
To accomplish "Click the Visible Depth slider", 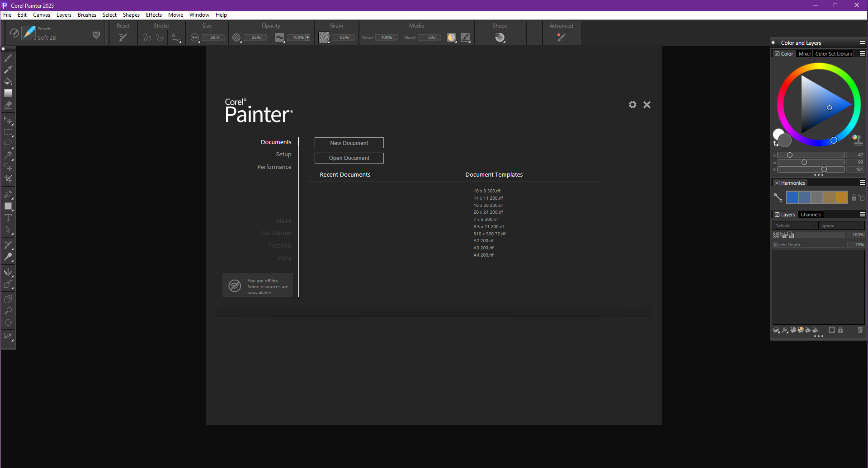I will [809, 245].
